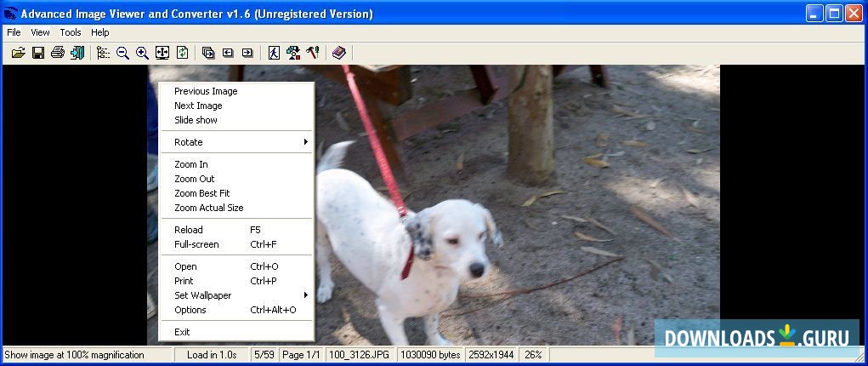Viewport: 868px width, 366px height.
Task: Select Zoom Out in context menu
Action: [x=236, y=179]
